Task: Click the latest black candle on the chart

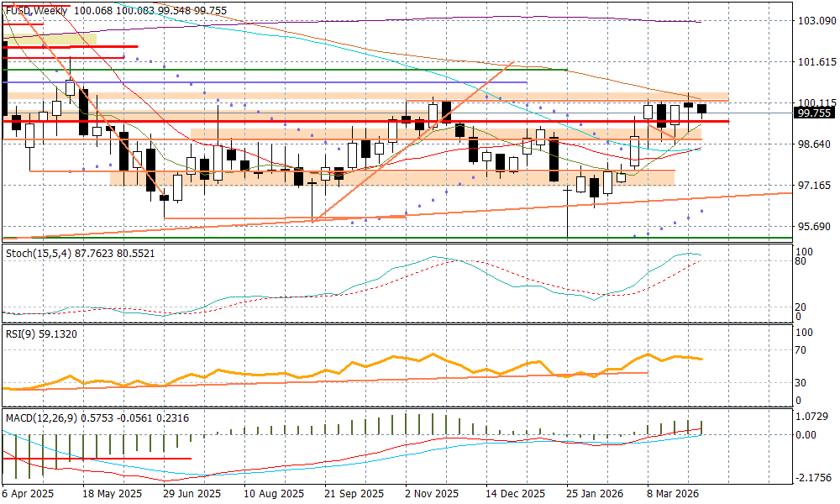Action: tap(702, 108)
